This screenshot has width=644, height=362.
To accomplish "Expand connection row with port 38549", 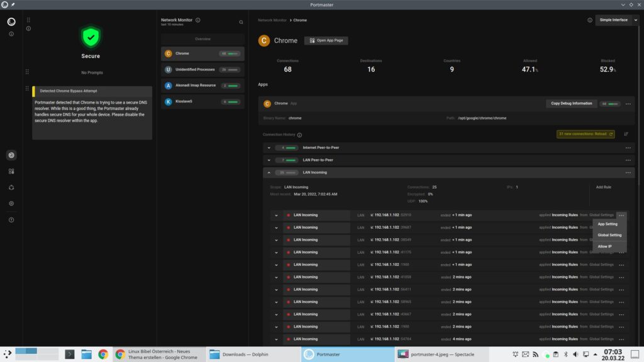I will point(277,240).
